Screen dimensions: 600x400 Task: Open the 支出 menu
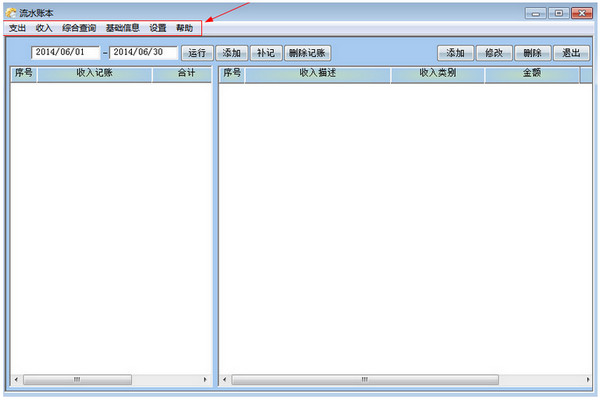pyautogui.click(x=17, y=28)
